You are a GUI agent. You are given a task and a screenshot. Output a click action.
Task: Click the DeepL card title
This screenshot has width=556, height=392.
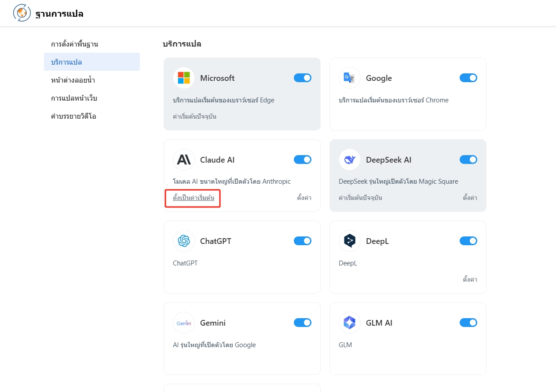click(377, 241)
